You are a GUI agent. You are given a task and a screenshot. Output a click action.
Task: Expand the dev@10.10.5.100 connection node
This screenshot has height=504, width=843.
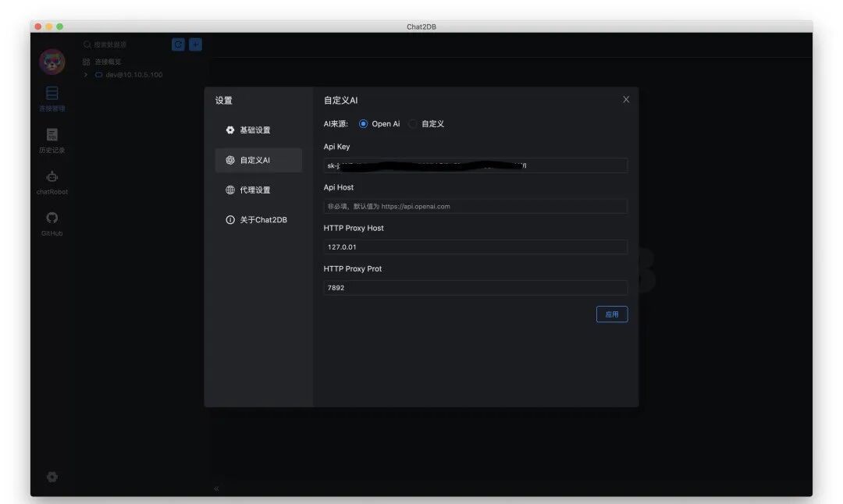pyautogui.click(x=85, y=74)
